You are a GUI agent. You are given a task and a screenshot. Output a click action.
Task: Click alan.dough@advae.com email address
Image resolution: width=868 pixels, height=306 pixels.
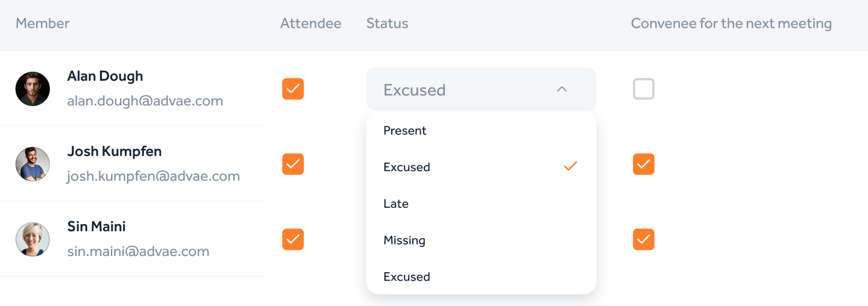(x=145, y=101)
